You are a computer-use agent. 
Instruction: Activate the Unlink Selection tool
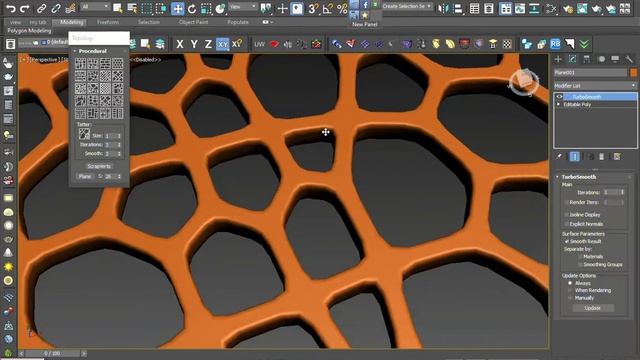[56, 8]
